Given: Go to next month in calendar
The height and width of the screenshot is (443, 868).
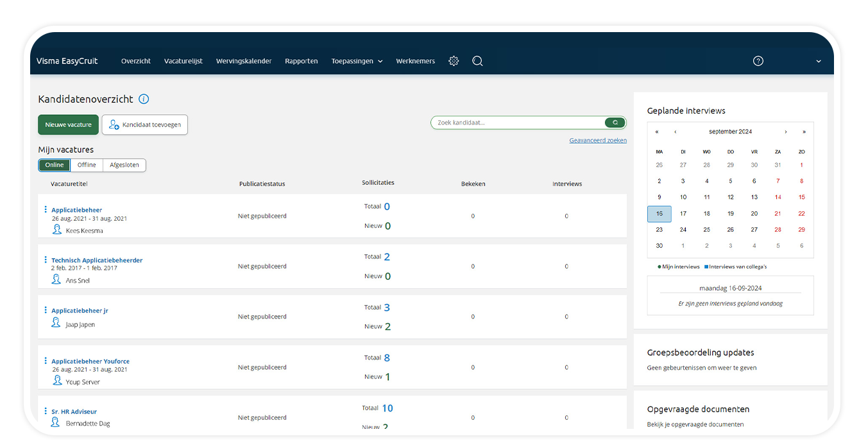Looking at the screenshot, I should pos(786,132).
